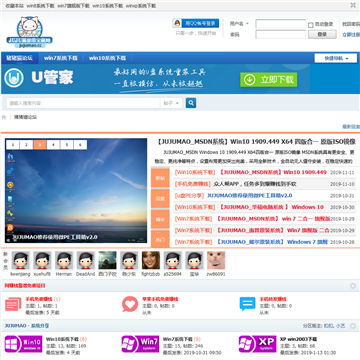Viewport: 360px width, 360px height.
Task: Switch slideshow to slide 2
Action: tap(27, 145)
